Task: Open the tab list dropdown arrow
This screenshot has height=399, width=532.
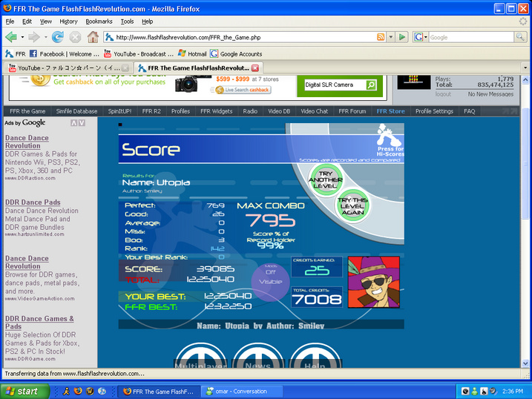Action: tap(525, 67)
